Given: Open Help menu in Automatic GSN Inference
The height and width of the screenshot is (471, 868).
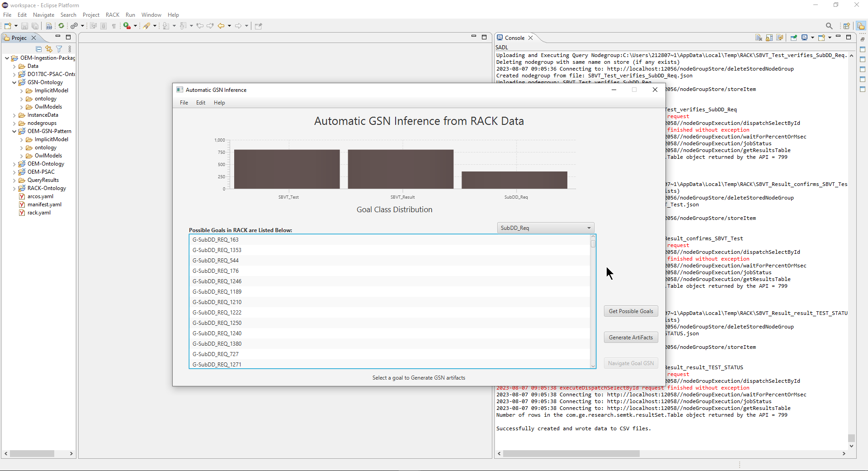Looking at the screenshot, I should (x=219, y=103).
